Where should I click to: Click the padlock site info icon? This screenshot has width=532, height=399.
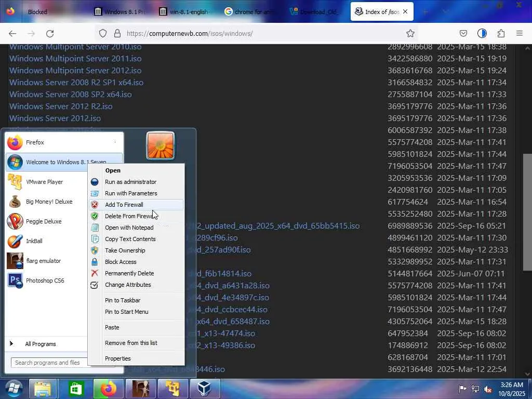point(117,33)
